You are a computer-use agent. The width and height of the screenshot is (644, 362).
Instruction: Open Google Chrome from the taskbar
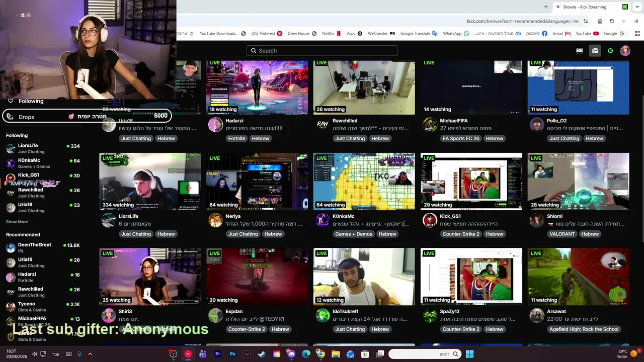click(x=320, y=354)
